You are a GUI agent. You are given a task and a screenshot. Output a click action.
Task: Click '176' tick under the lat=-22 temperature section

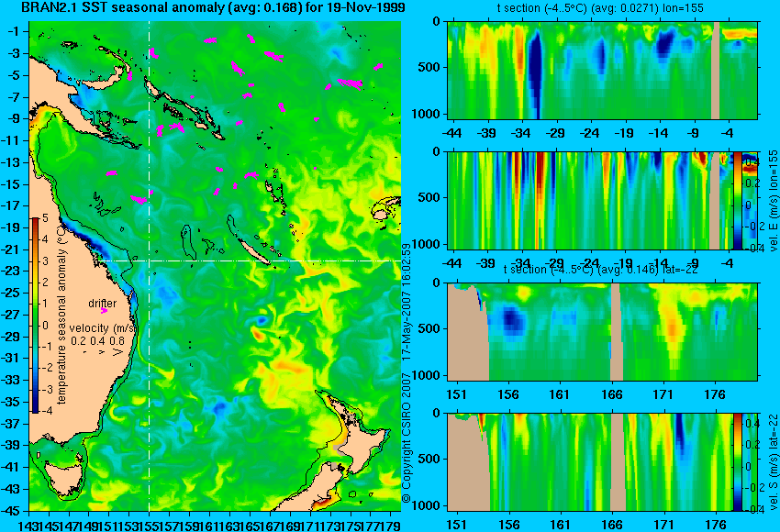click(715, 394)
